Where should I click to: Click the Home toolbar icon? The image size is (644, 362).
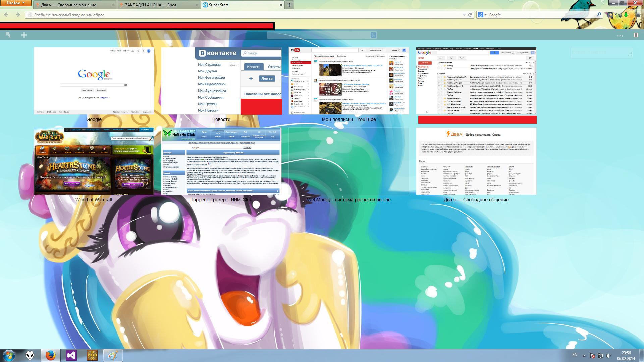(x=638, y=15)
